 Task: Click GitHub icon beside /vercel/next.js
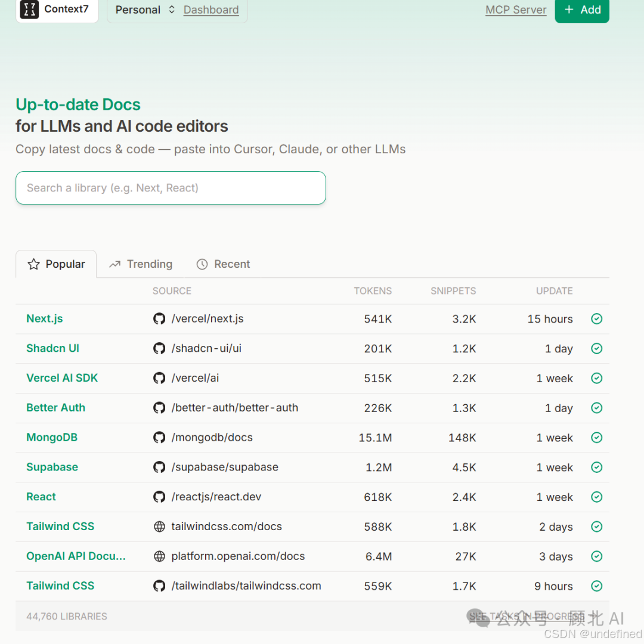(159, 318)
